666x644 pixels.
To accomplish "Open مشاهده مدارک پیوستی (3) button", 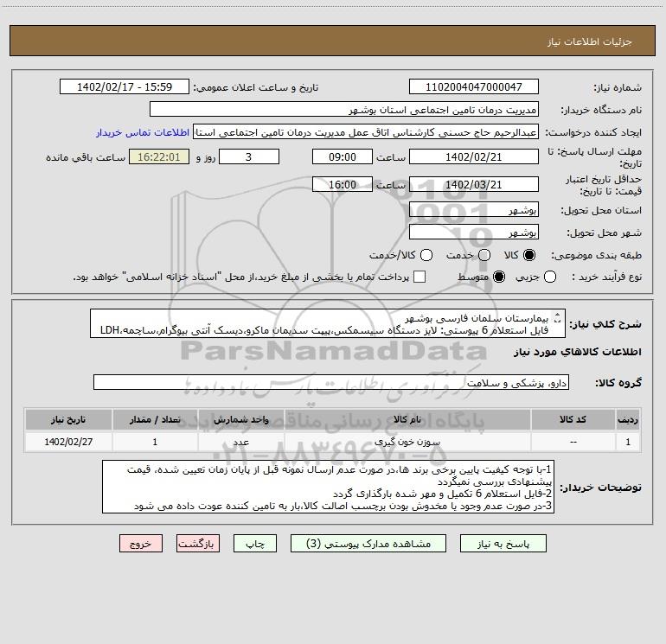I will [x=368, y=544].
